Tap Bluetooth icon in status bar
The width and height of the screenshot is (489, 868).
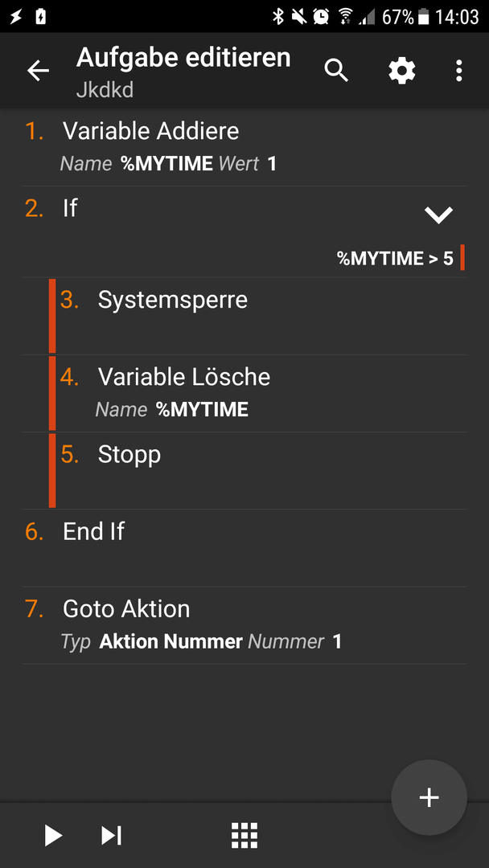tap(278, 17)
